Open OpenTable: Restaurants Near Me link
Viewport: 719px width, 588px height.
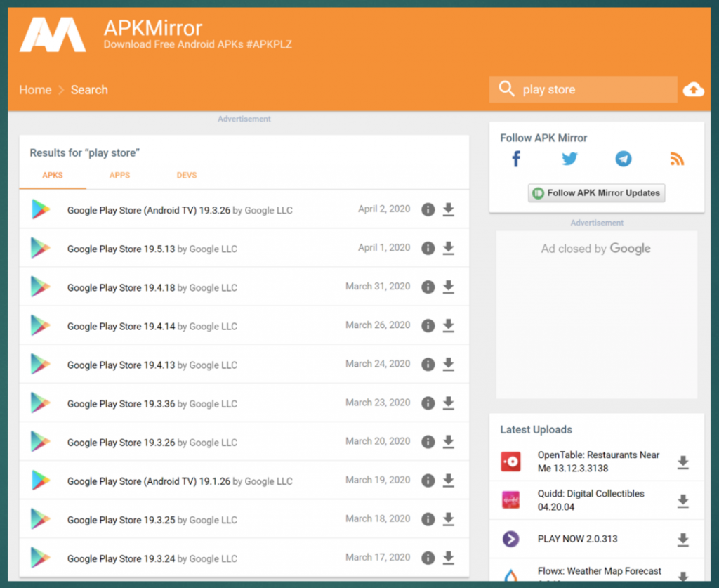pos(598,462)
